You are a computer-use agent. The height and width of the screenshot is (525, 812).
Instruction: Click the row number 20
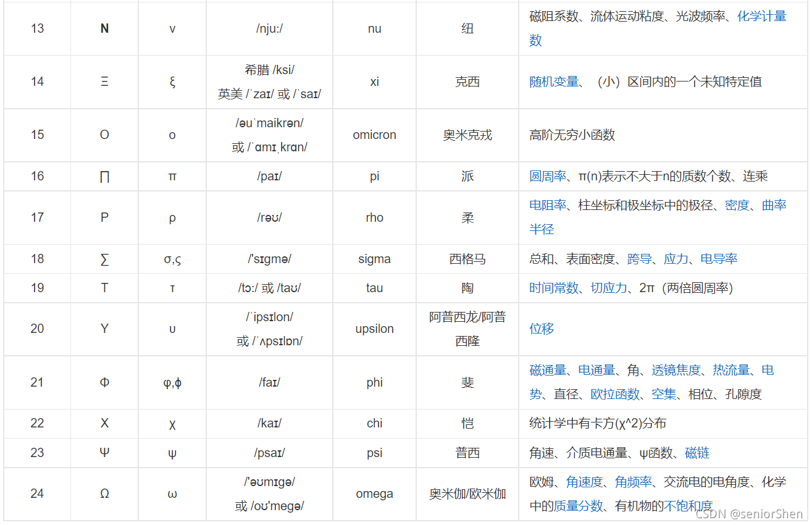coord(37,329)
